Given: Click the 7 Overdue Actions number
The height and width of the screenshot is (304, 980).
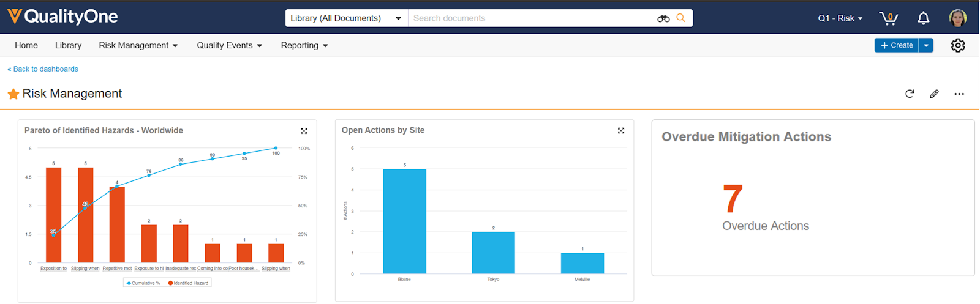Looking at the screenshot, I should pyautogui.click(x=733, y=199).
